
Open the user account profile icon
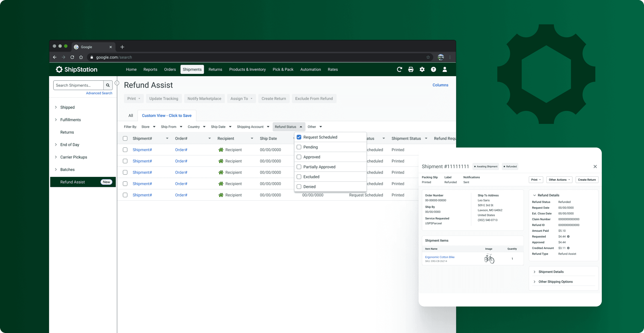tap(445, 69)
